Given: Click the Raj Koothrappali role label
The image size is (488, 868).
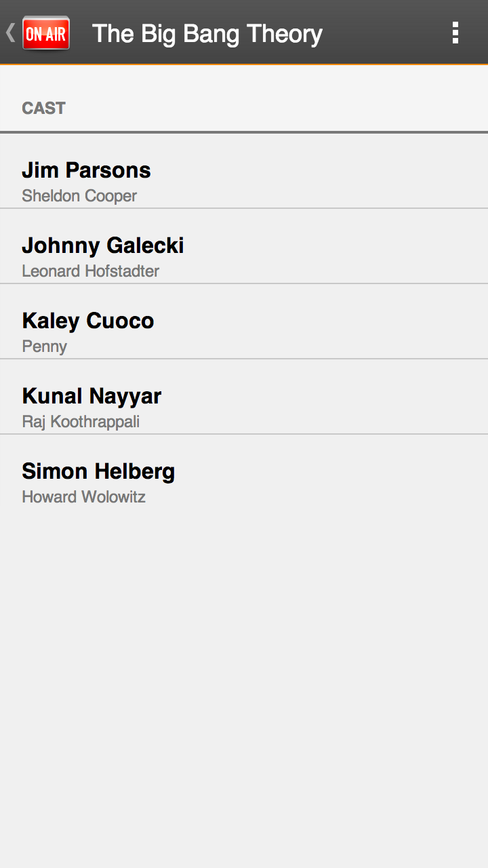Looking at the screenshot, I should 81,422.
